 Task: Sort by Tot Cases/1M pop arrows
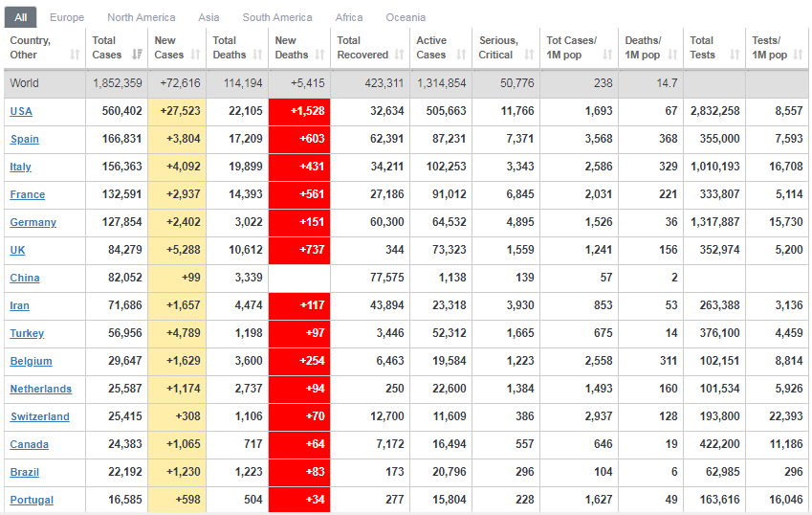click(607, 55)
